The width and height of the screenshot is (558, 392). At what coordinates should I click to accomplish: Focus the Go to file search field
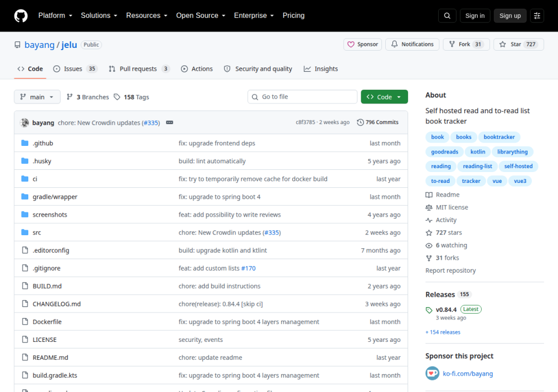coord(302,97)
